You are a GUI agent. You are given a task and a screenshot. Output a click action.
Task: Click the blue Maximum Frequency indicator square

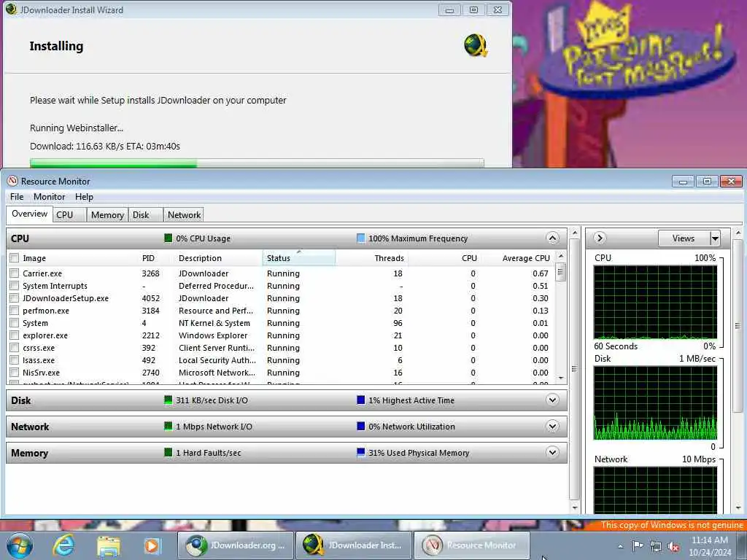360,238
